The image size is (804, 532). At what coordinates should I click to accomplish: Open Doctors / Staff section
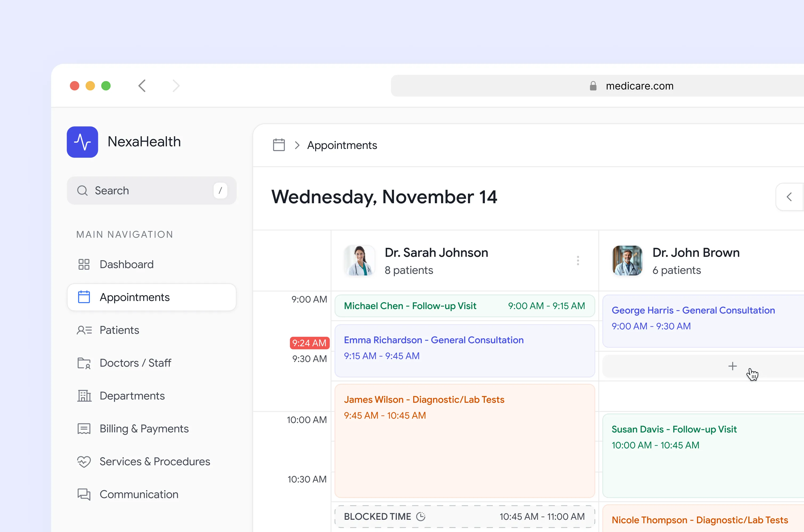[135, 363]
